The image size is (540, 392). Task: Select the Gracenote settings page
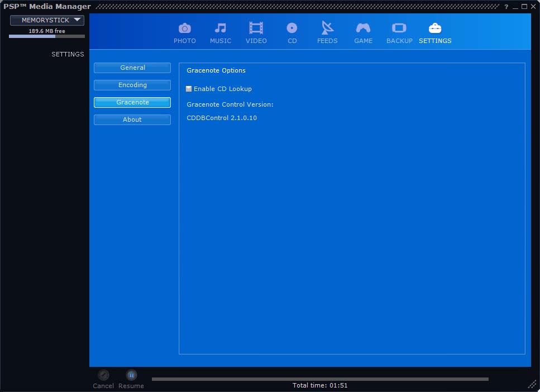click(132, 102)
